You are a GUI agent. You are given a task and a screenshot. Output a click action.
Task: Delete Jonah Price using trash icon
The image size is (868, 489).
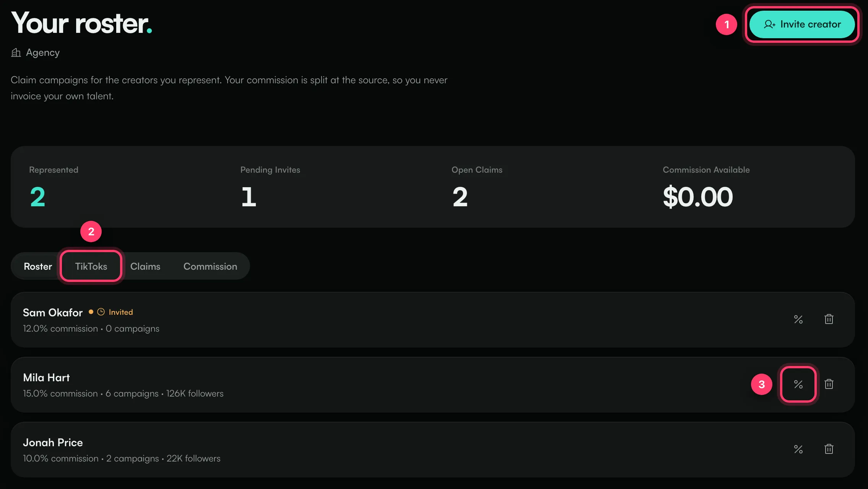click(829, 449)
